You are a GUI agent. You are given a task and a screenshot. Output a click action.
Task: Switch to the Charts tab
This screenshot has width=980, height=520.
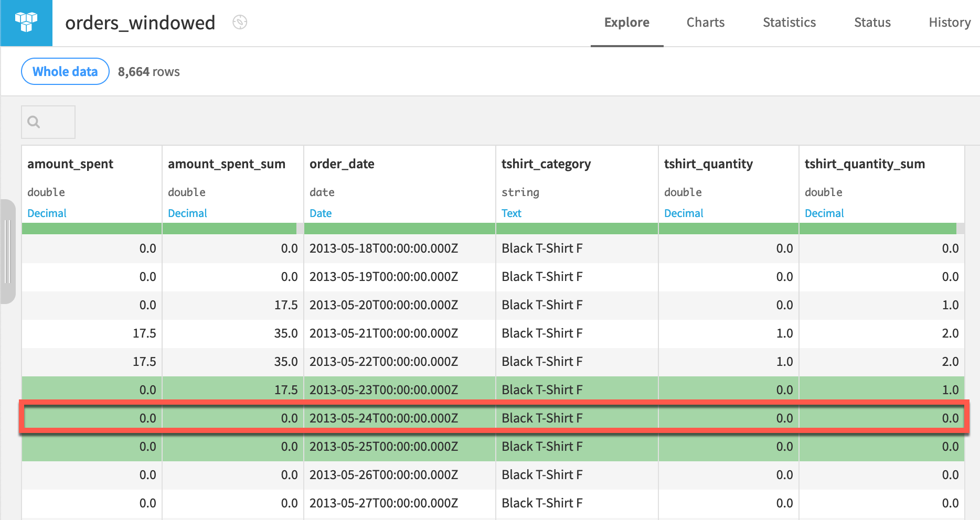pyautogui.click(x=705, y=23)
